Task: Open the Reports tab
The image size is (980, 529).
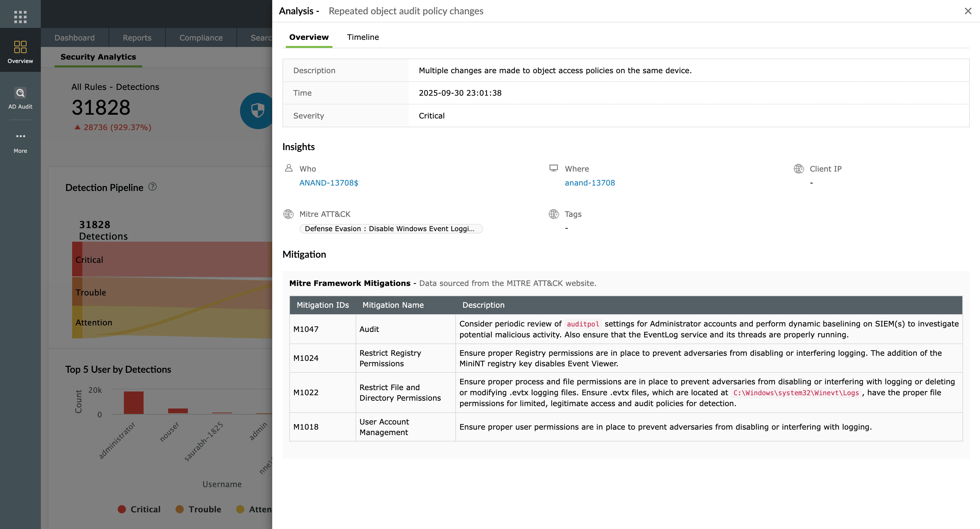Action: coord(137,38)
